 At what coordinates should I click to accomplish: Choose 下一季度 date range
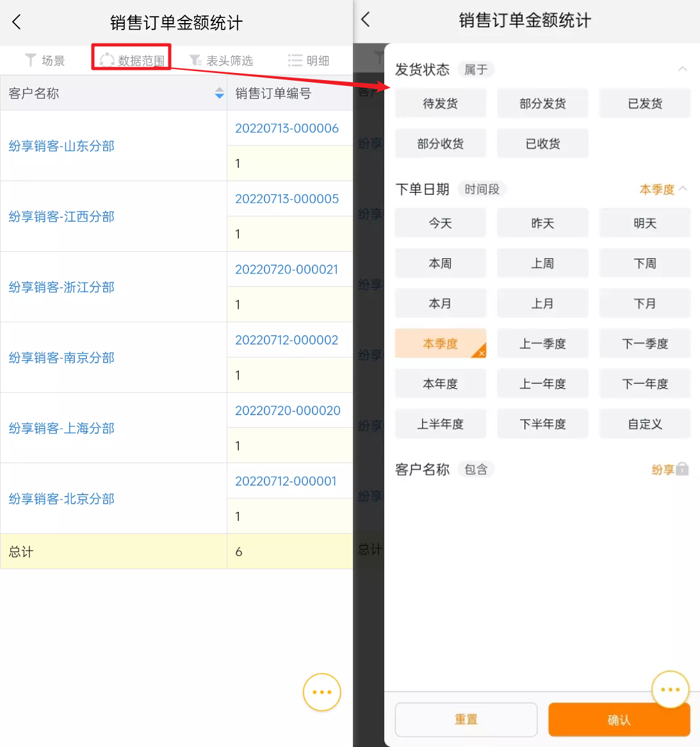point(645,343)
